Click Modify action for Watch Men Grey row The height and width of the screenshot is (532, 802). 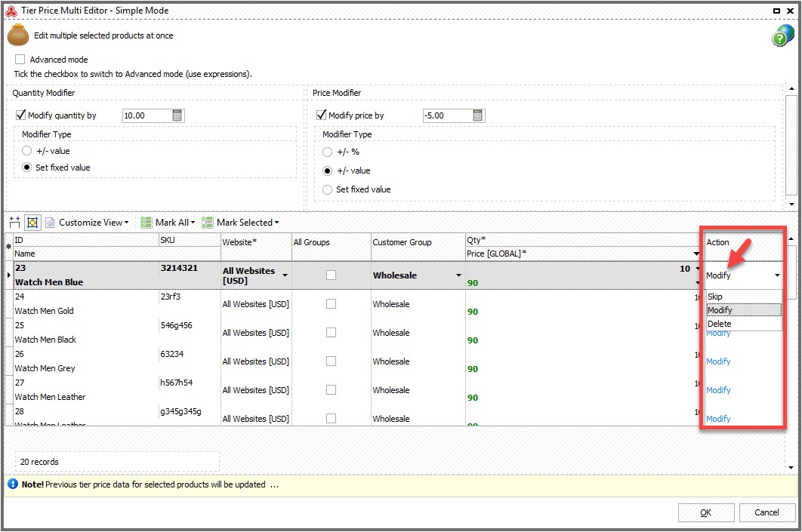click(x=718, y=361)
